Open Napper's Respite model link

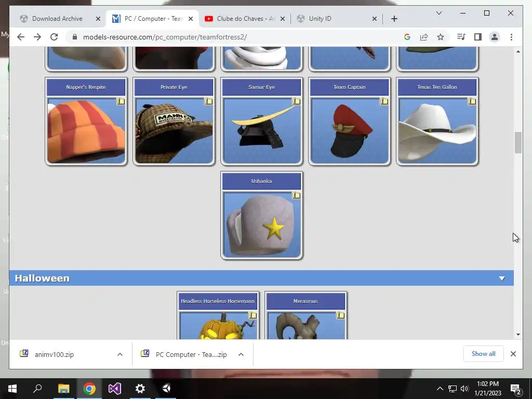coord(86,87)
